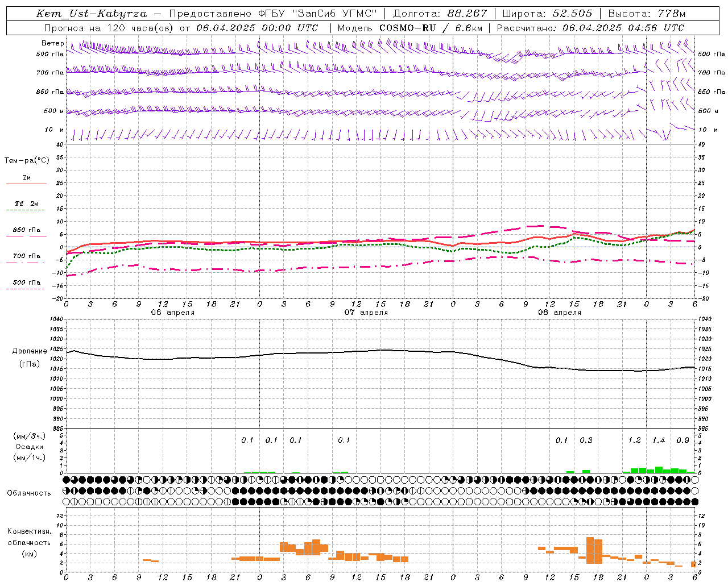This screenshot has height=582, width=728.
Task: Click the tallest green precipitation bar
Action: (659, 469)
